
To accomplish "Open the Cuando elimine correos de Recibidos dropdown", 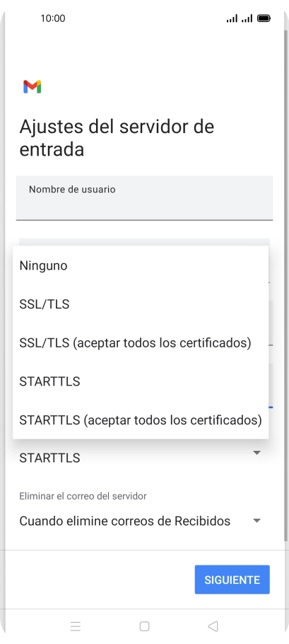I will 141,521.
